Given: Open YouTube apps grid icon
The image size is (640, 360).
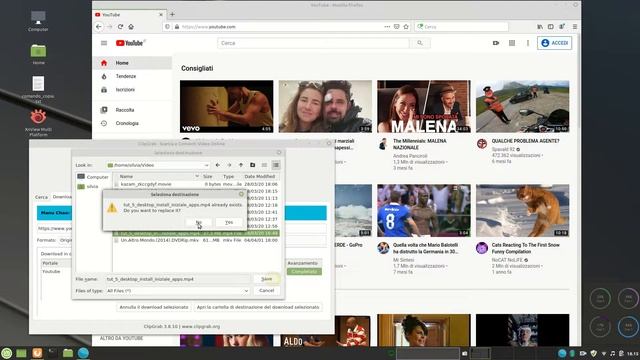Looking at the screenshot, I should (x=512, y=43).
